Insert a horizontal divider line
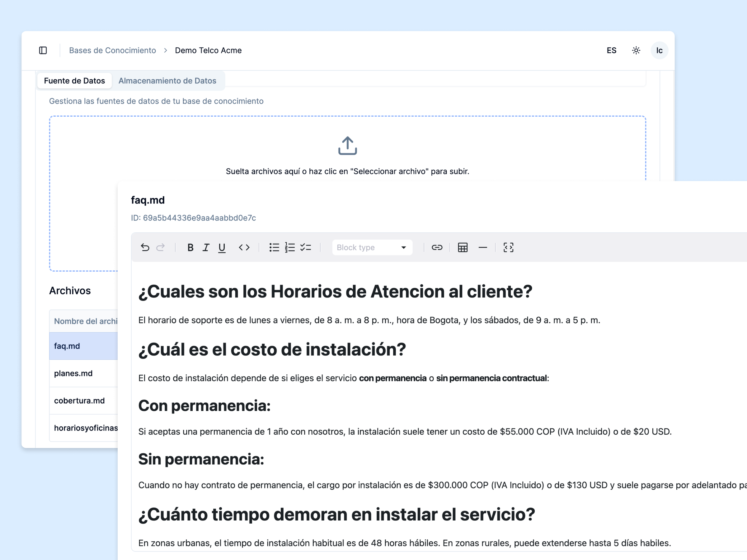747x560 pixels. 483,247
